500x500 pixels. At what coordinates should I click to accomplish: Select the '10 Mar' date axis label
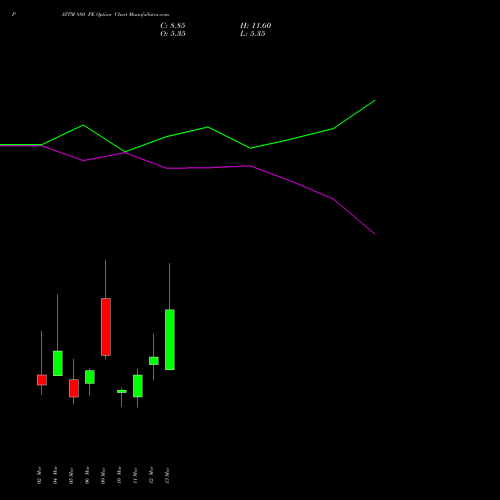coord(119,475)
